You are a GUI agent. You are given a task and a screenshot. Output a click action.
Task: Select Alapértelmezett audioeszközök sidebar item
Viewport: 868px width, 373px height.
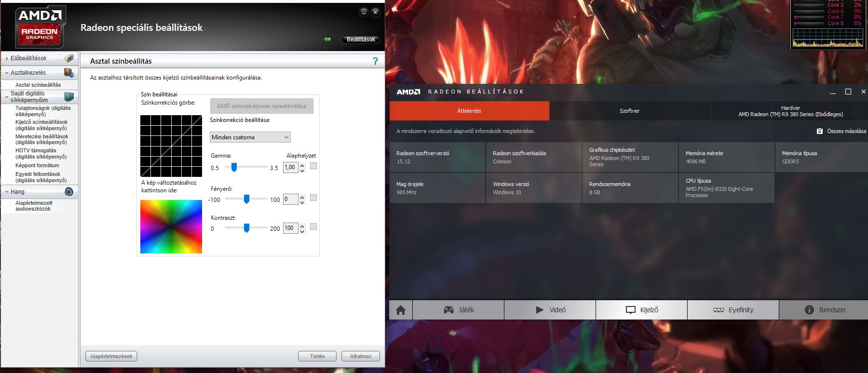click(x=34, y=206)
